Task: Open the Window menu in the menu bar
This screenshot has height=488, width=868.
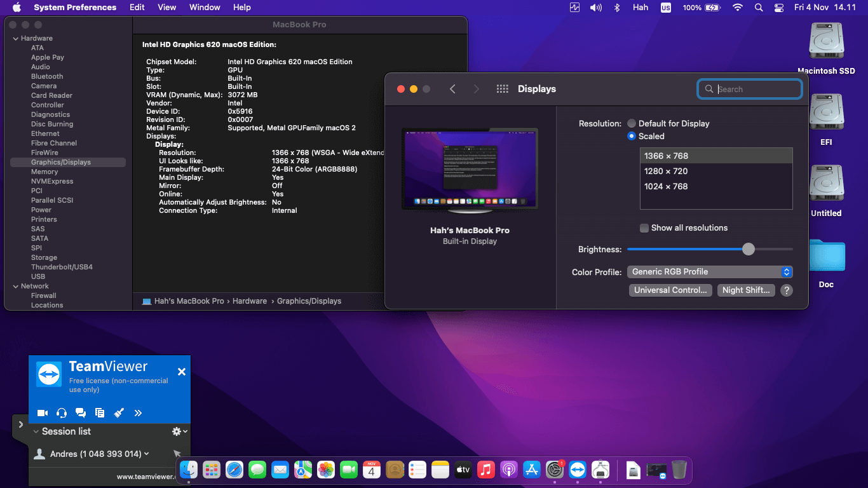Action: pyautogui.click(x=205, y=8)
